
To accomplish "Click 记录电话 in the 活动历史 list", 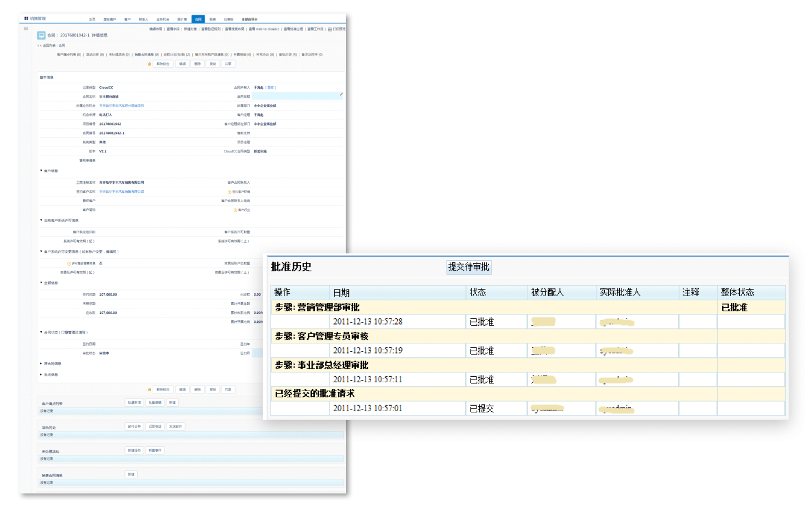I will pyautogui.click(x=155, y=426).
